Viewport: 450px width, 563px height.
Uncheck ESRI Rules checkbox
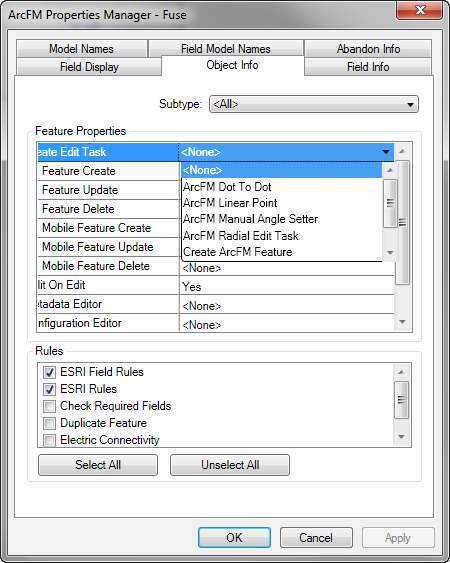(49, 389)
